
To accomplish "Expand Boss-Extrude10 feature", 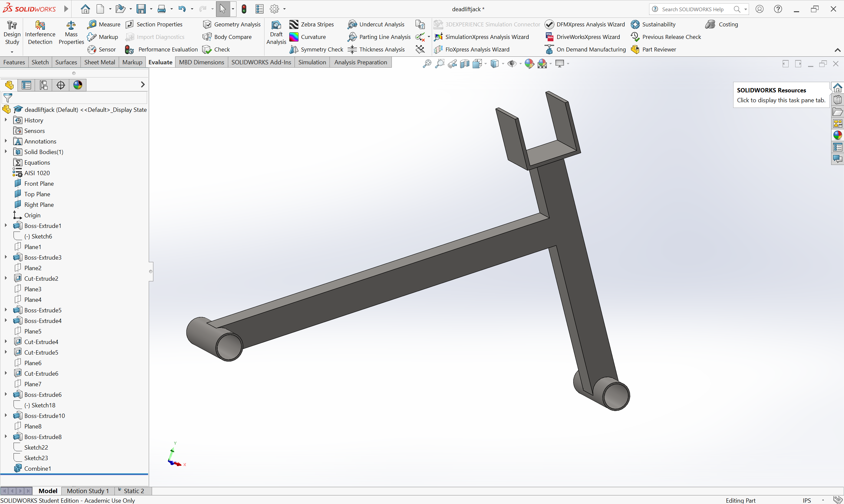I will tap(6, 415).
